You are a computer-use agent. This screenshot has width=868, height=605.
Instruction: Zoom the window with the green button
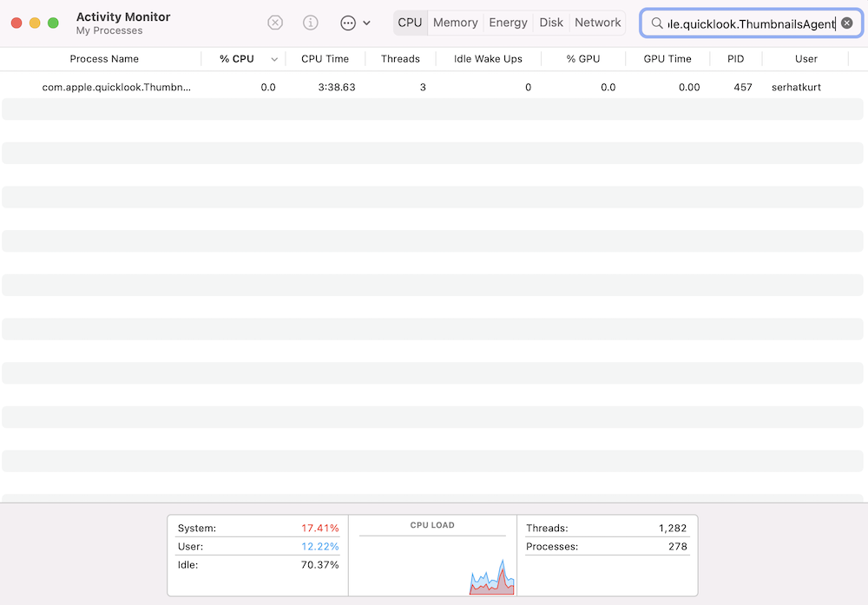[x=53, y=23]
